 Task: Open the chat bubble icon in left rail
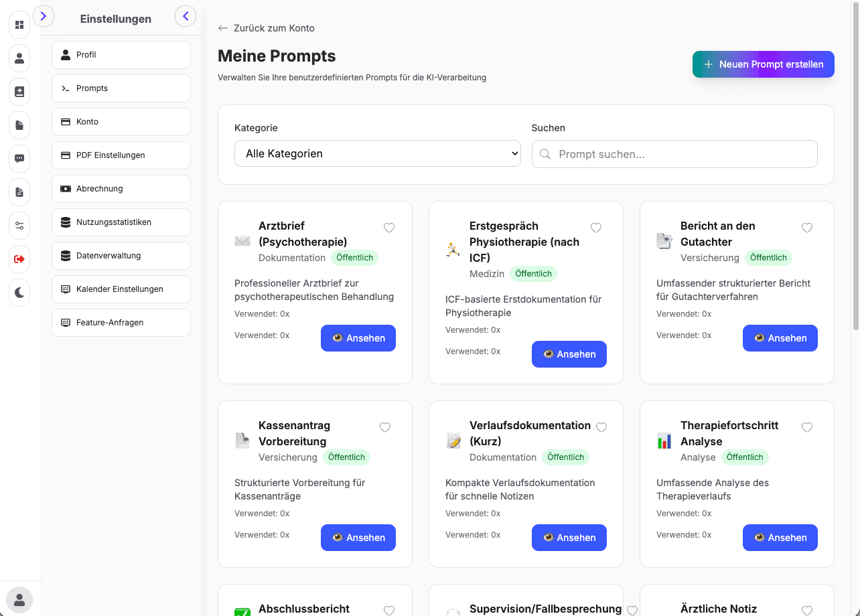(19, 159)
